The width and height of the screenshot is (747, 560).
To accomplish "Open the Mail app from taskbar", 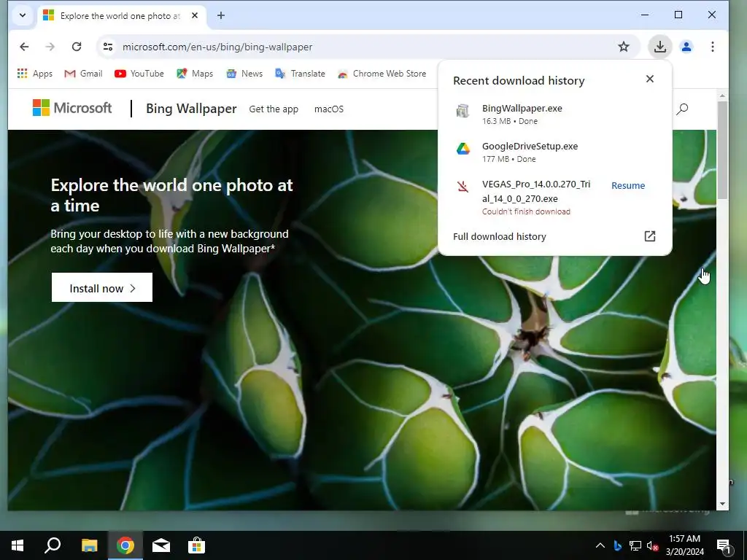I will click(x=161, y=545).
